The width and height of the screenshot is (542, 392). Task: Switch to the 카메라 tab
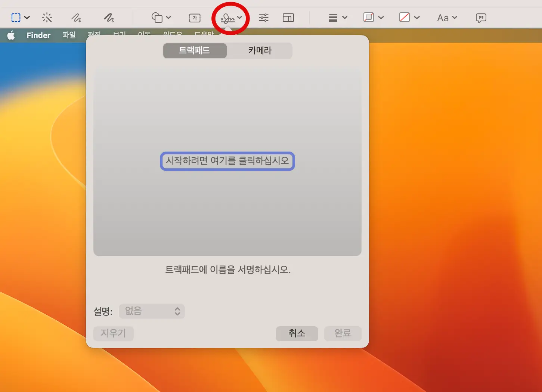[x=260, y=50]
